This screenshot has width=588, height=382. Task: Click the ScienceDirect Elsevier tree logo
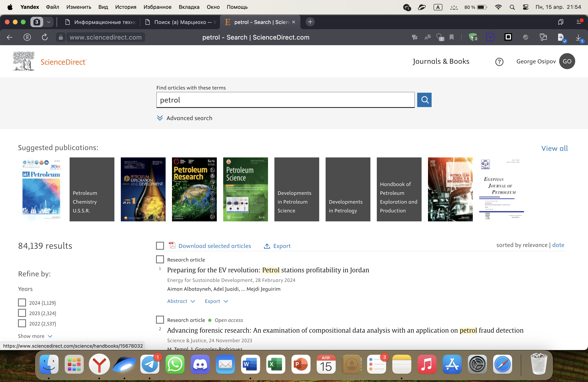(x=23, y=61)
